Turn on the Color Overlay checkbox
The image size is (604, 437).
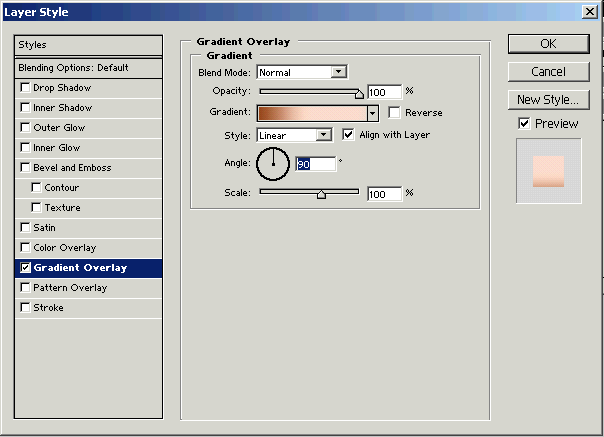pos(25,248)
